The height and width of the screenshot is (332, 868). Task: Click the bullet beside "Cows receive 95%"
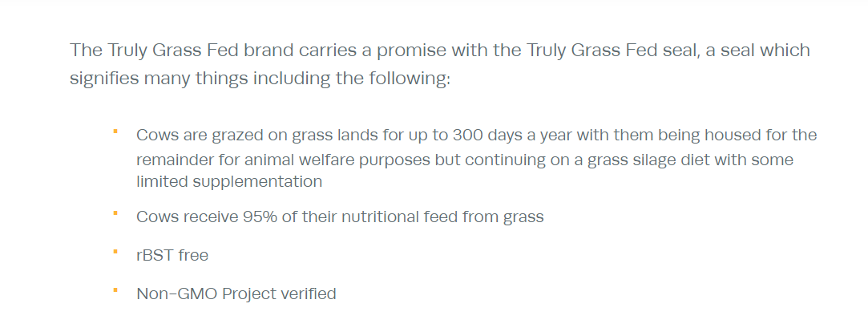click(115, 213)
